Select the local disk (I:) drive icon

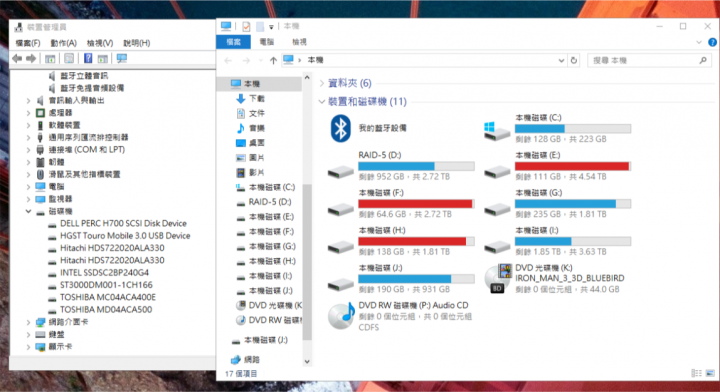coord(497,247)
